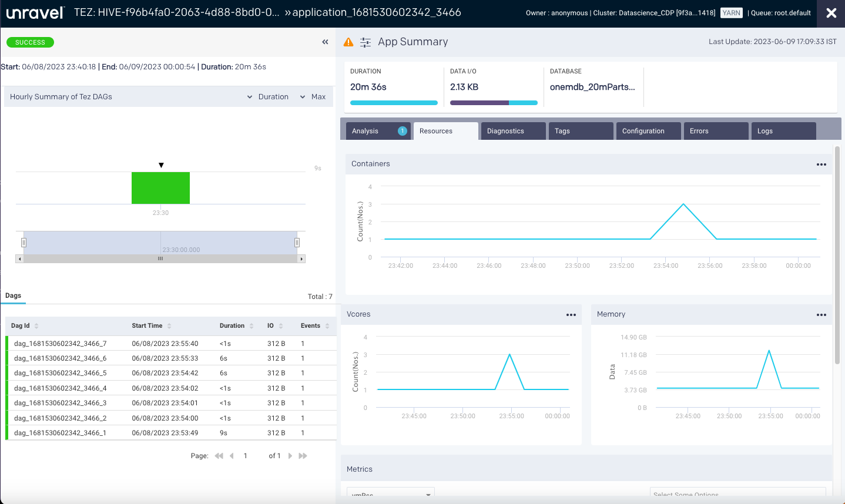Click database name onemdb_20mParts...
This screenshot has height=504, width=845.
tap(592, 87)
